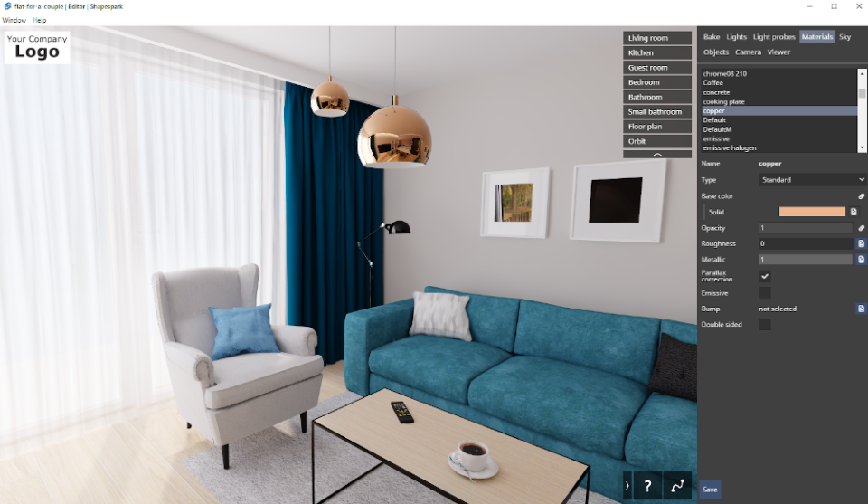Select a Bump texture file
The width and height of the screenshot is (868, 504).
click(861, 309)
